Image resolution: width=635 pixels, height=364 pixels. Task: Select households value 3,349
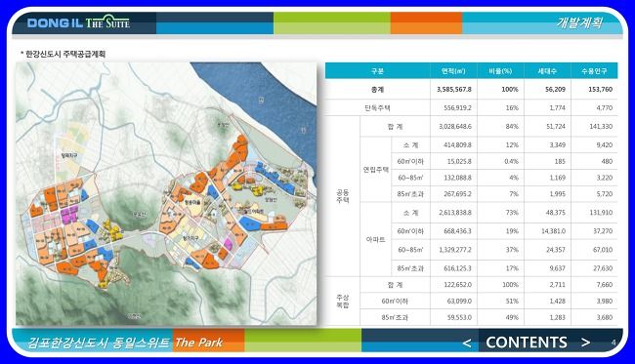557,144
